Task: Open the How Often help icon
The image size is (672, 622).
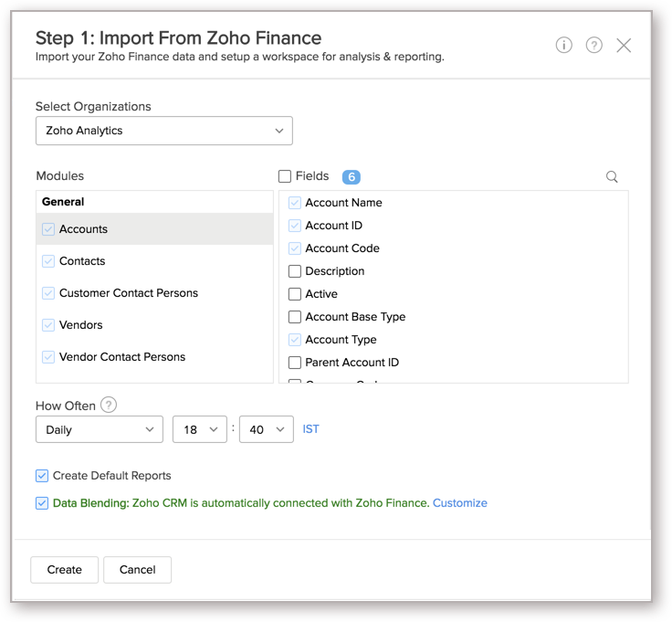Action: click(x=109, y=405)
